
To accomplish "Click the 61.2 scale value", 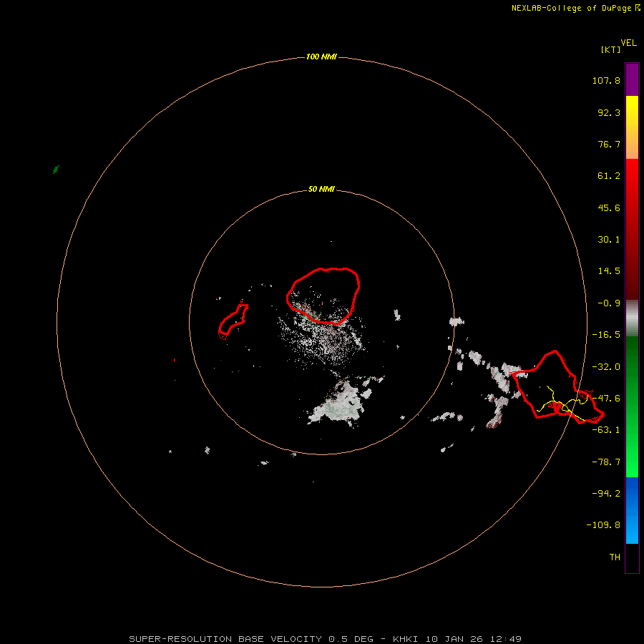I will pyautogui.click(x=609, y=176).
